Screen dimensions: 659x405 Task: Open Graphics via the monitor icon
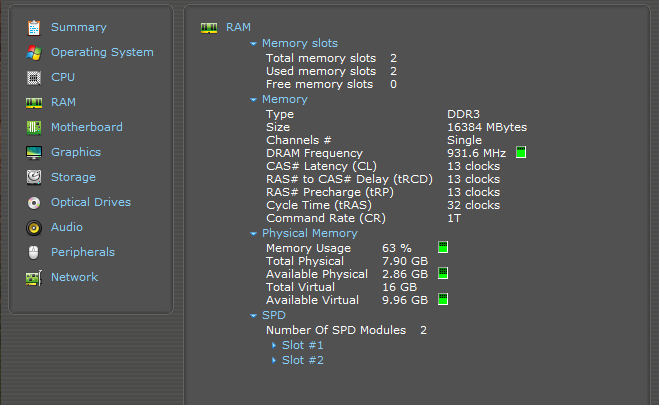pyautogui.click(x=33, y=152)
